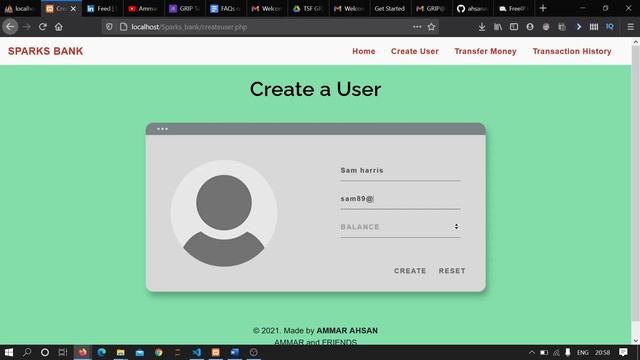Open the notification center icon
The height and width of the screenshot is (360, 640).
(x=623, y=352)
